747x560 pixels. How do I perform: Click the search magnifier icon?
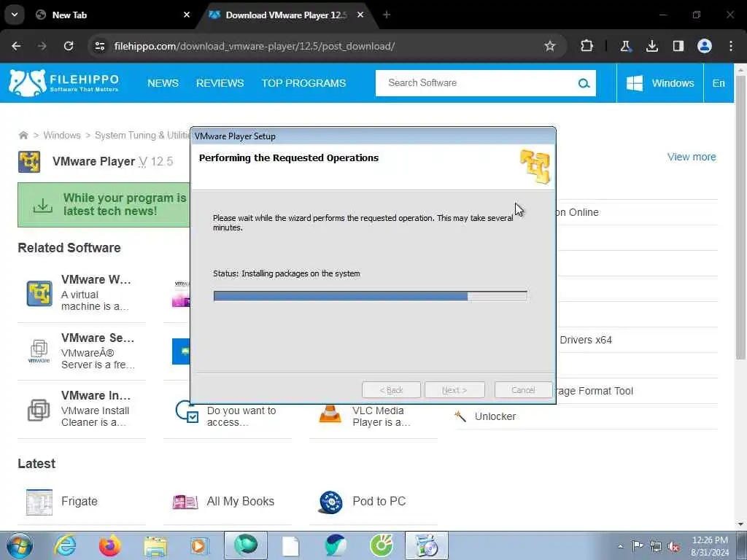584,83
